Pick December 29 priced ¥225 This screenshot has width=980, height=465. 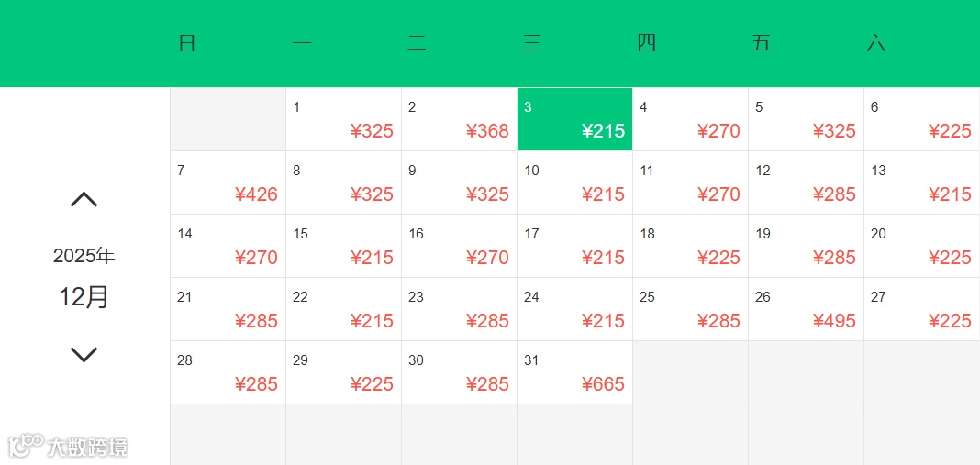tap(344, 372)
